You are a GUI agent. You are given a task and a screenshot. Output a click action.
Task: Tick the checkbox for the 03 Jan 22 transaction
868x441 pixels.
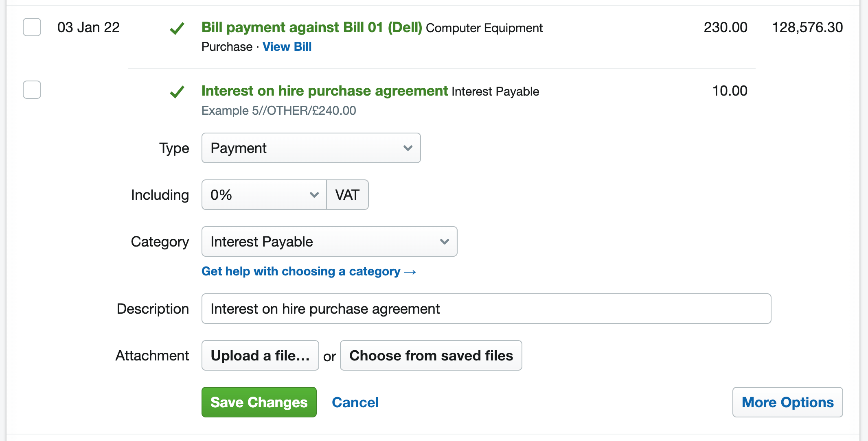click(x=31, y=27)
